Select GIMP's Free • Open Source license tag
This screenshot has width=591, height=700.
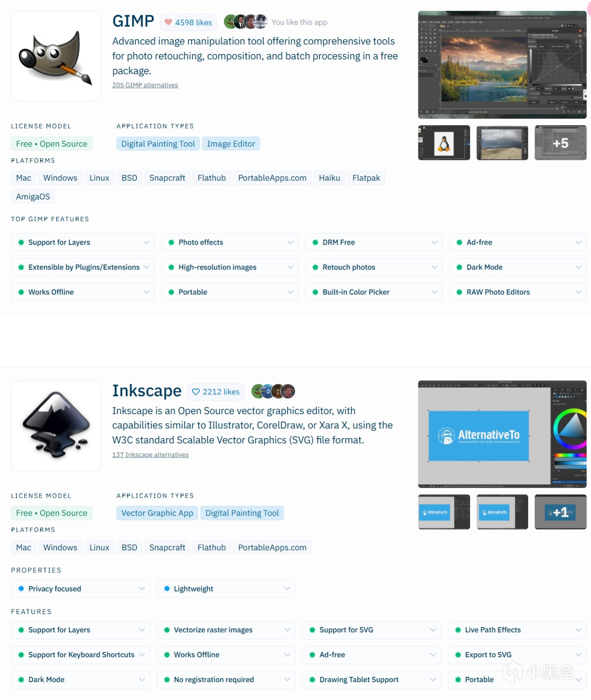52,144
